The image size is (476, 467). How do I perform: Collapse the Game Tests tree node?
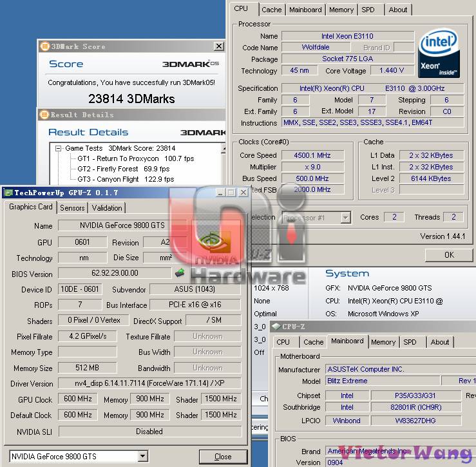58,148
